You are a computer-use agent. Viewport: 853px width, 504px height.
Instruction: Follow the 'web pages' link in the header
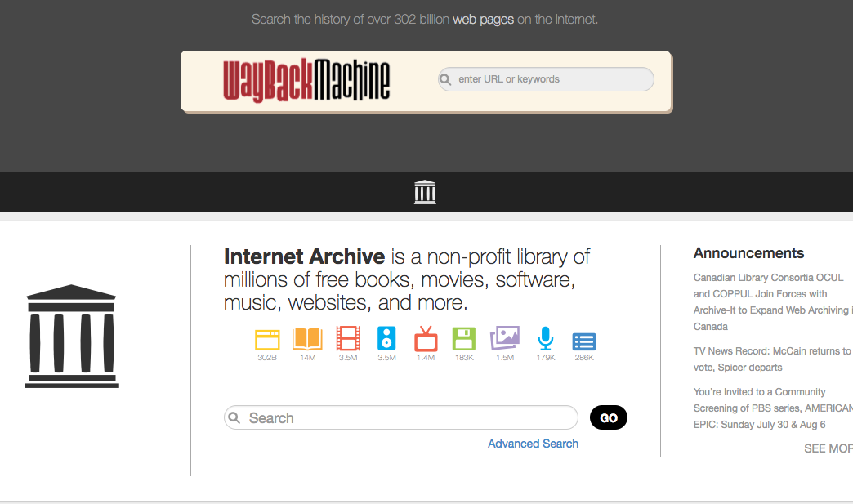point(483,20)
